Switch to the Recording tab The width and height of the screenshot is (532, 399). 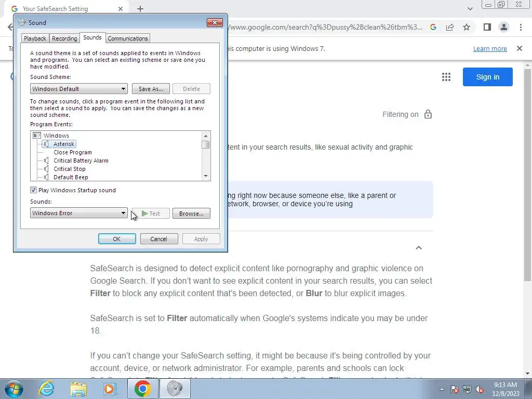coord(64,38)
